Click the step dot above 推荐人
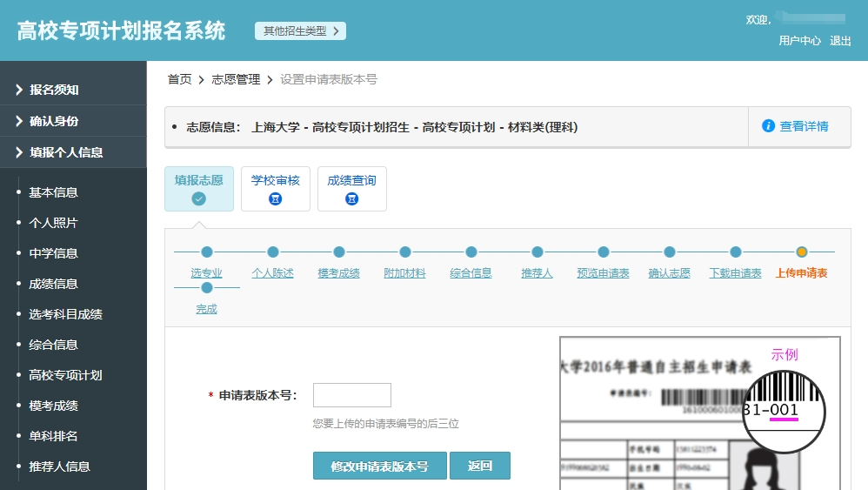The image size is (868, 490). pos(537,252)
